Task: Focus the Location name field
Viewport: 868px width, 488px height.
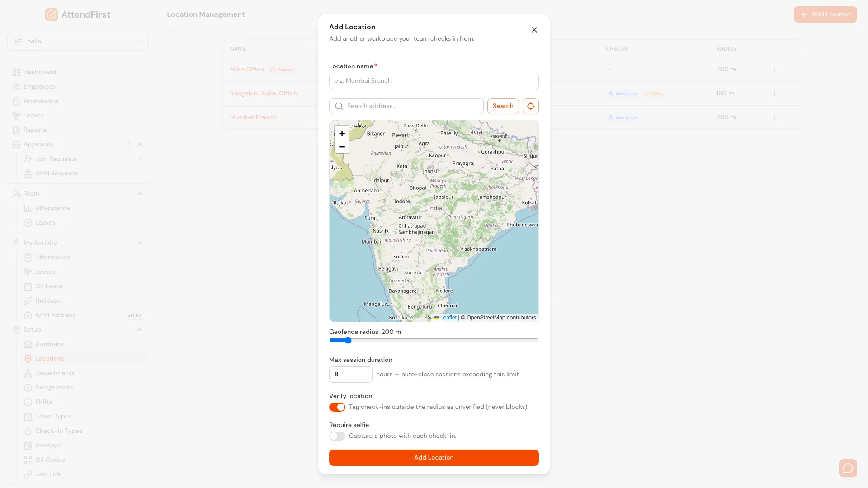Action: tap(434, 81)
